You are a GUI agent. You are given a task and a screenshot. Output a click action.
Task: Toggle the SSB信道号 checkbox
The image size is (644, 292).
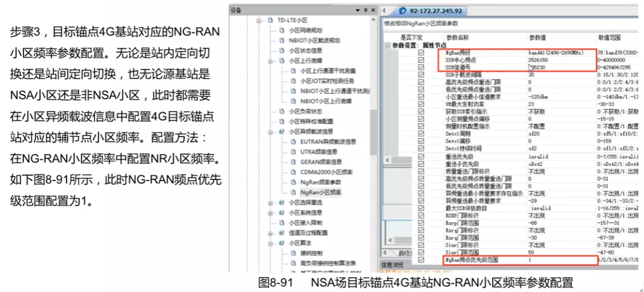tap(420, 67)
